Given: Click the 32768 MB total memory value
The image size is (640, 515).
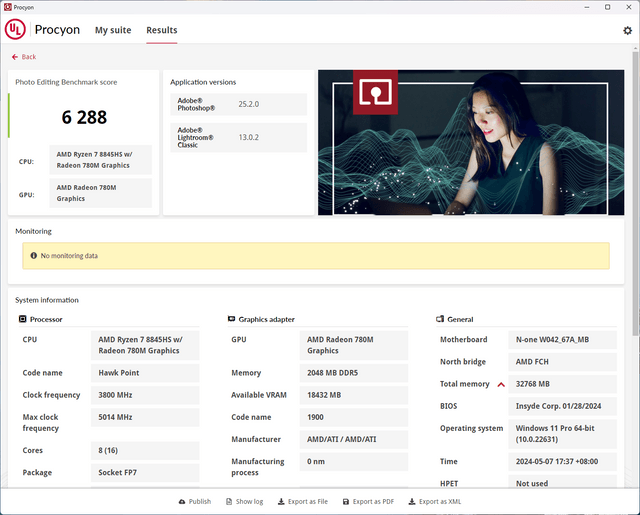Looking at the screenshot, I should [x=562, y=384].
